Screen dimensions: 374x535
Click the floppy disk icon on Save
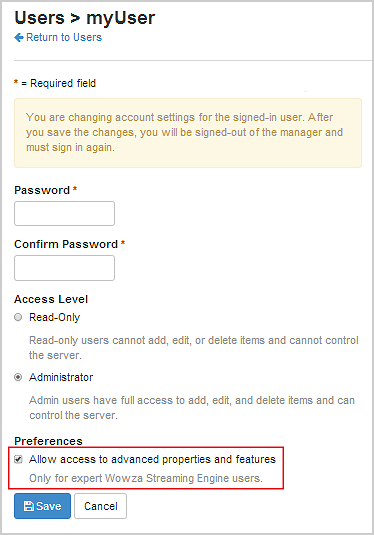tap(29, 506)
